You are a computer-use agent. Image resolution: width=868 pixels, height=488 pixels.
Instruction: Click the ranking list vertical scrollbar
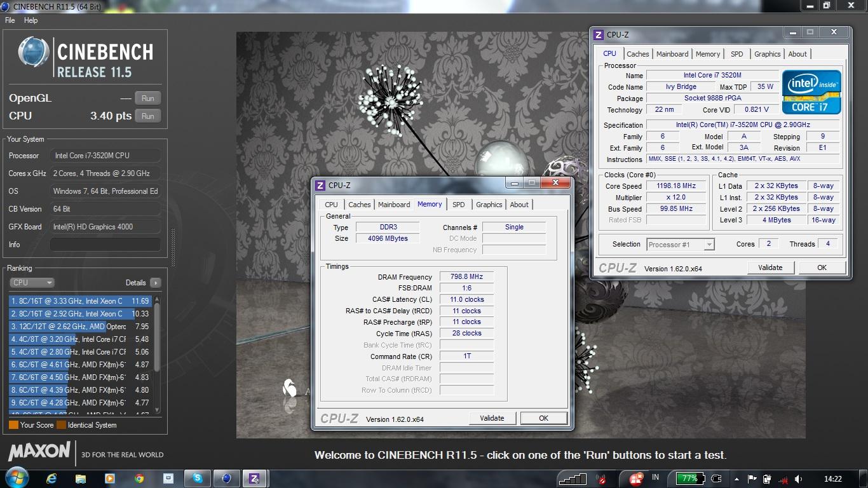pyautogui.click(x=158, y=355)
